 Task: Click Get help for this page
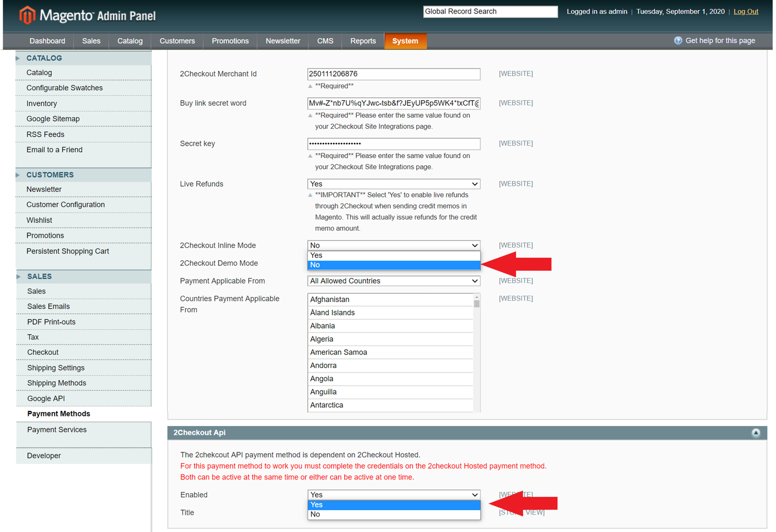coord(720,41)
